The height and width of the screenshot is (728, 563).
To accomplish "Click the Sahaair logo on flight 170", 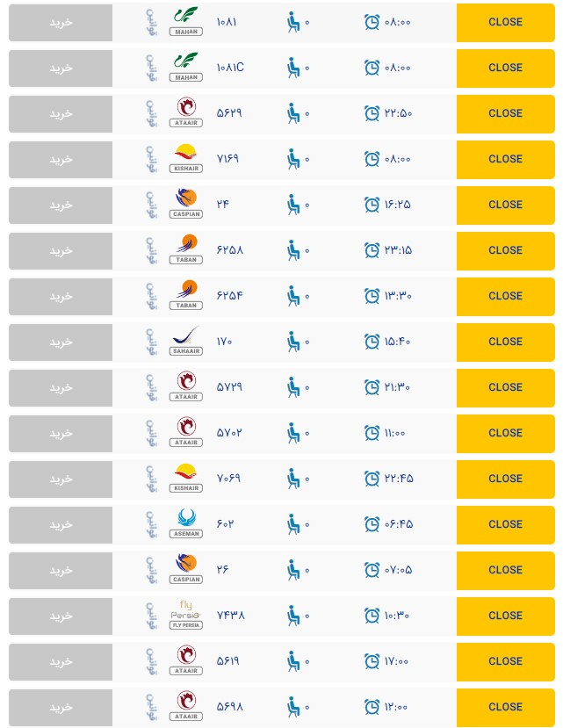I will point(186,341).
